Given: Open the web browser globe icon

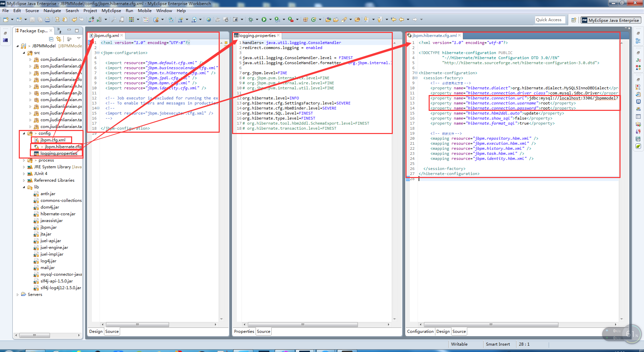Looking at the screenshot, I should click(x=209, y=20).
